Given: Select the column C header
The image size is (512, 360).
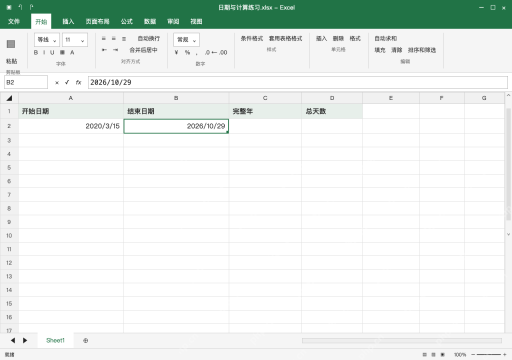Looking at the screenshot, I should (x=265, y=98).
